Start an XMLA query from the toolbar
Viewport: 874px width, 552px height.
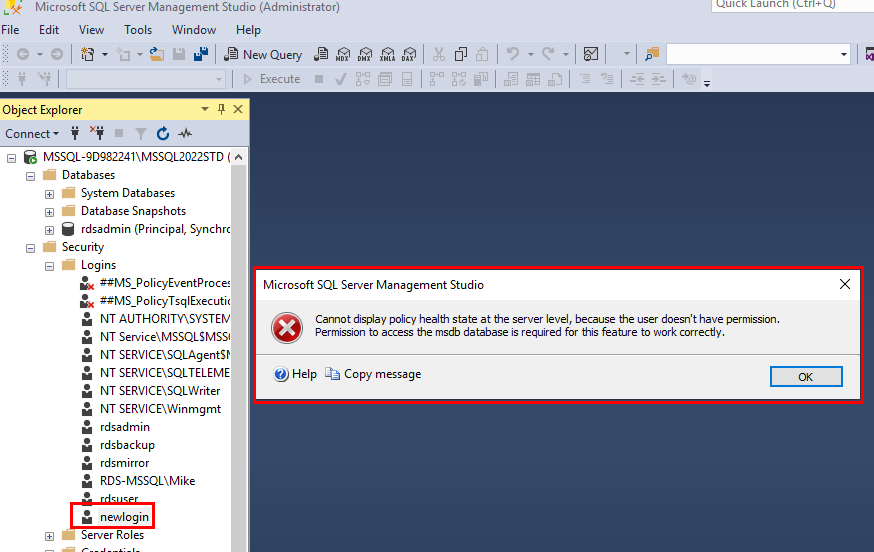pos(387,54)
